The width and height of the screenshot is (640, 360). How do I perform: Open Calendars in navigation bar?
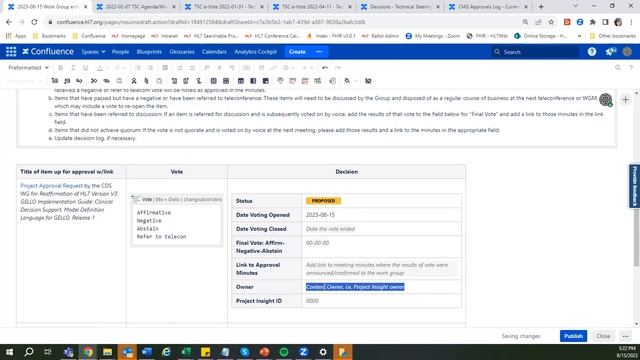pos(214,52)
